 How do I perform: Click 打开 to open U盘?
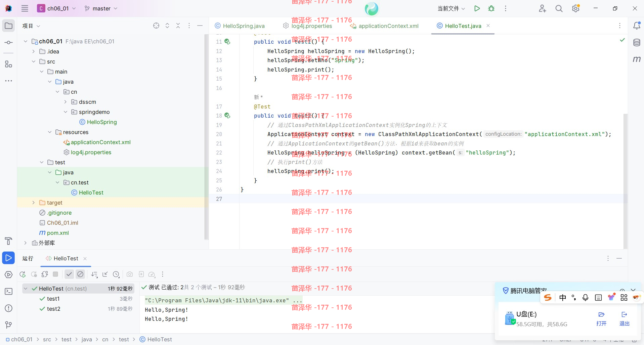[x=601, y=319]
